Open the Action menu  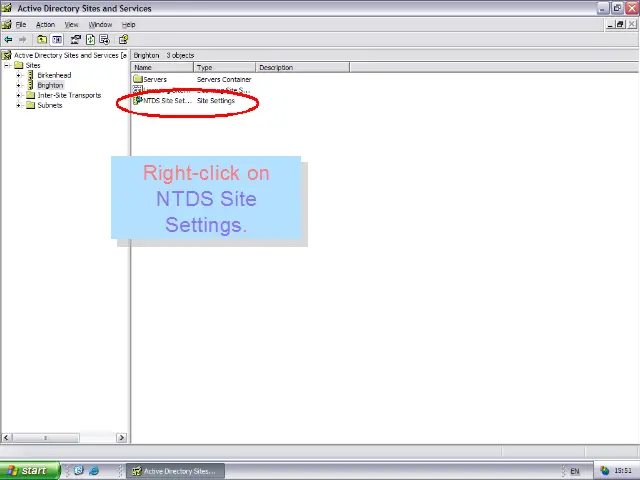45,24
